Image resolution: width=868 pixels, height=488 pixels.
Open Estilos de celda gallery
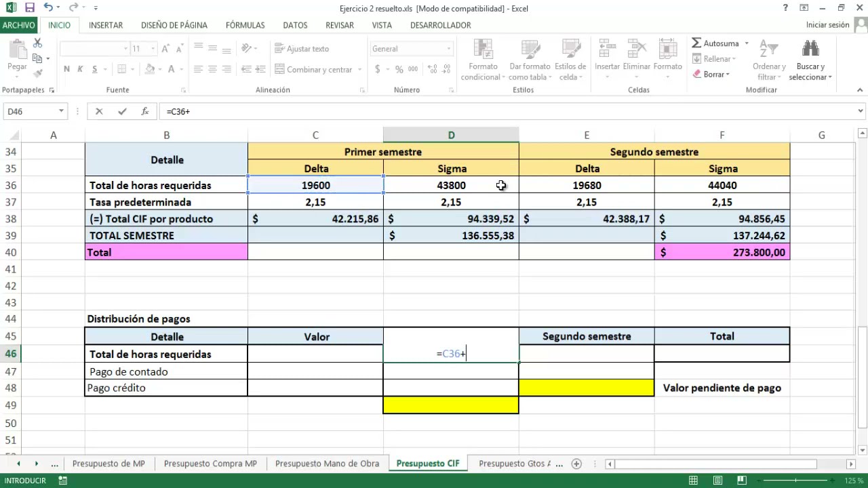(x=570, y=60)
